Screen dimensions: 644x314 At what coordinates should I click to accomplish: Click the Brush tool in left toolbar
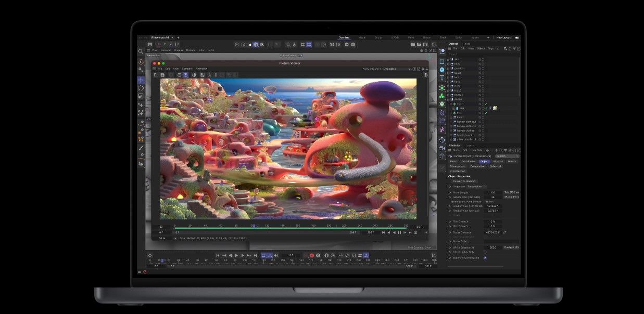pos(141,148)
